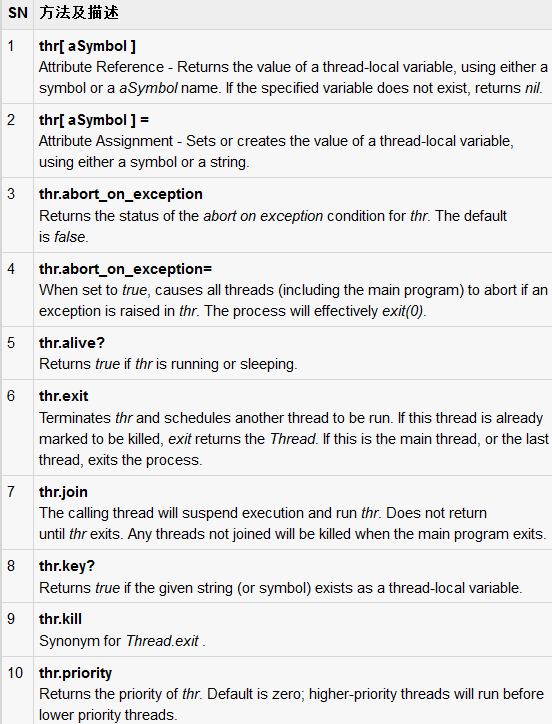Select the thr.abort_on_exception method title
The width and height of the screenshot is (552, 724).
[x=121, y=194]
